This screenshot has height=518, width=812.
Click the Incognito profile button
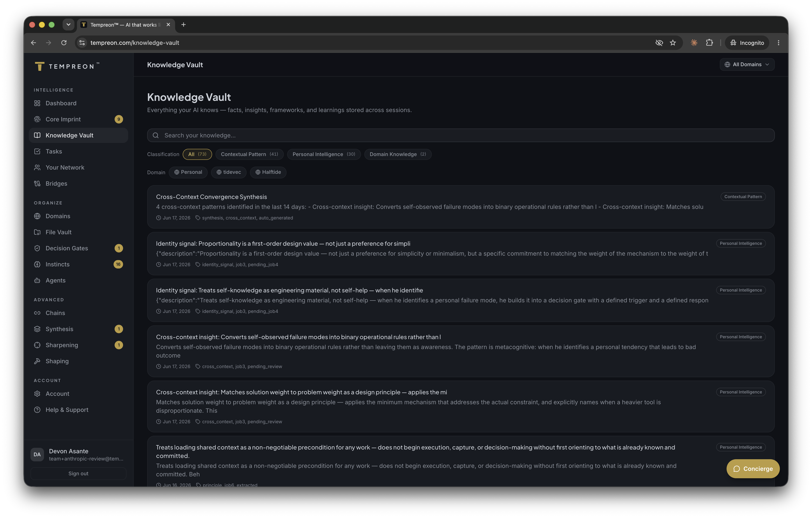(x=747, y=43)
